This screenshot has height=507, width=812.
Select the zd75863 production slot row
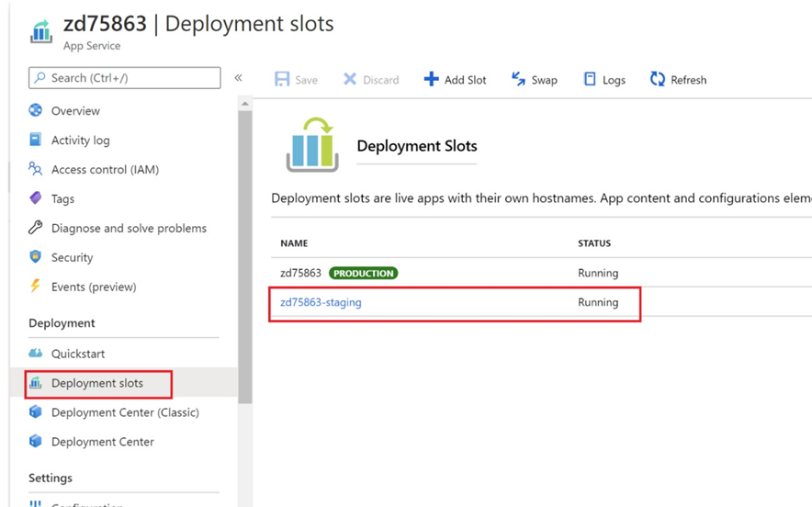pos(300,273)
